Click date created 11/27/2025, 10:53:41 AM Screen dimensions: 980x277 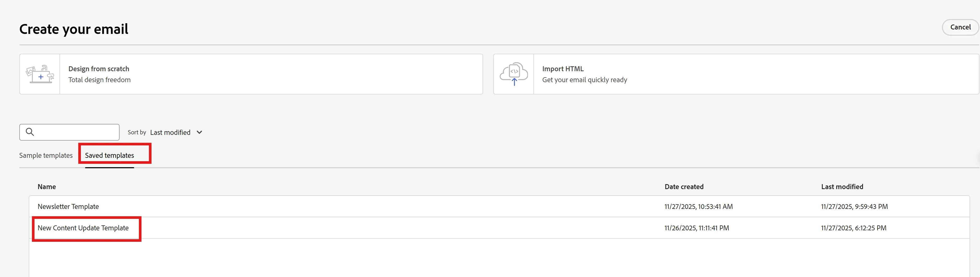698,207
